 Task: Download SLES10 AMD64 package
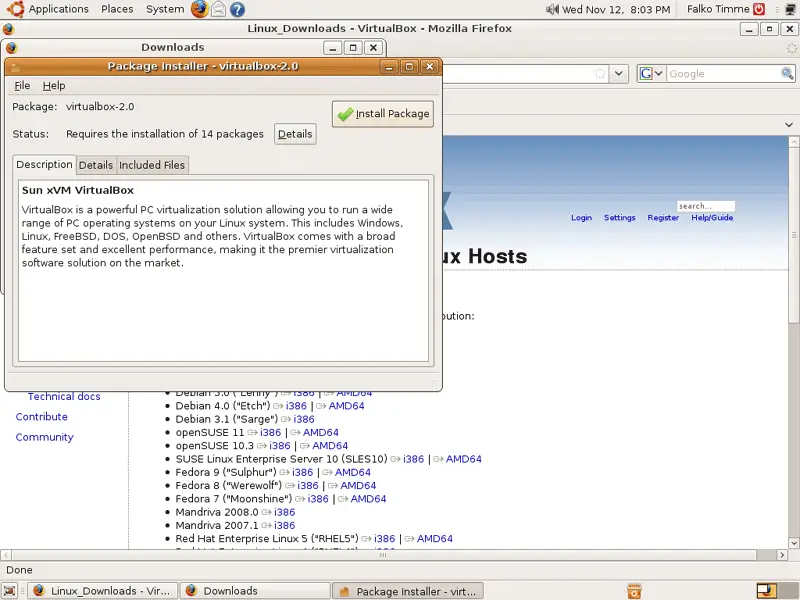[463, 459]
